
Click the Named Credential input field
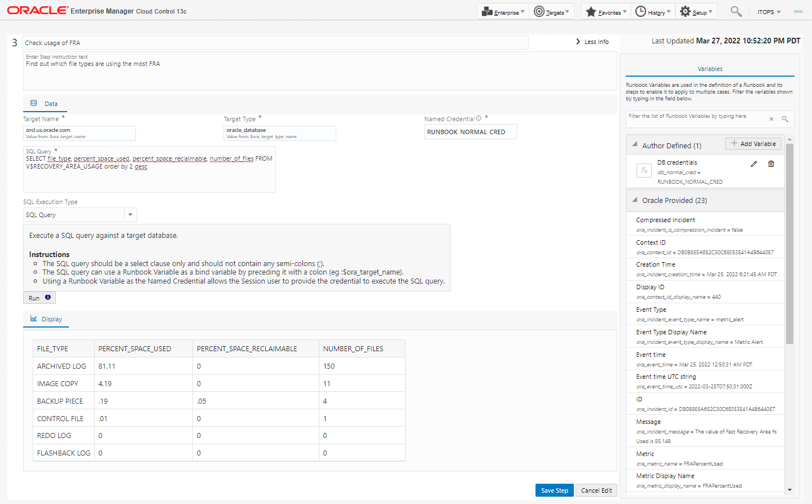pyautogui.click(x=471, y=132)
